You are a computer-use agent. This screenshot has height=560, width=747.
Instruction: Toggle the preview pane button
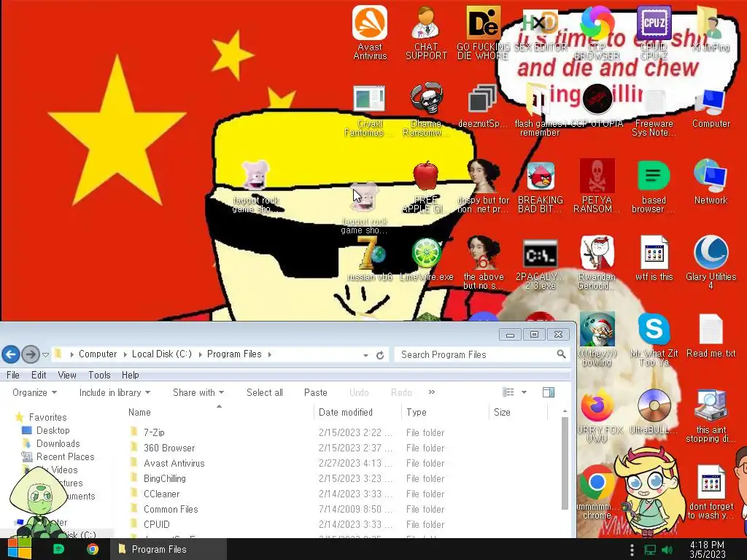click(x=549, y=392)
